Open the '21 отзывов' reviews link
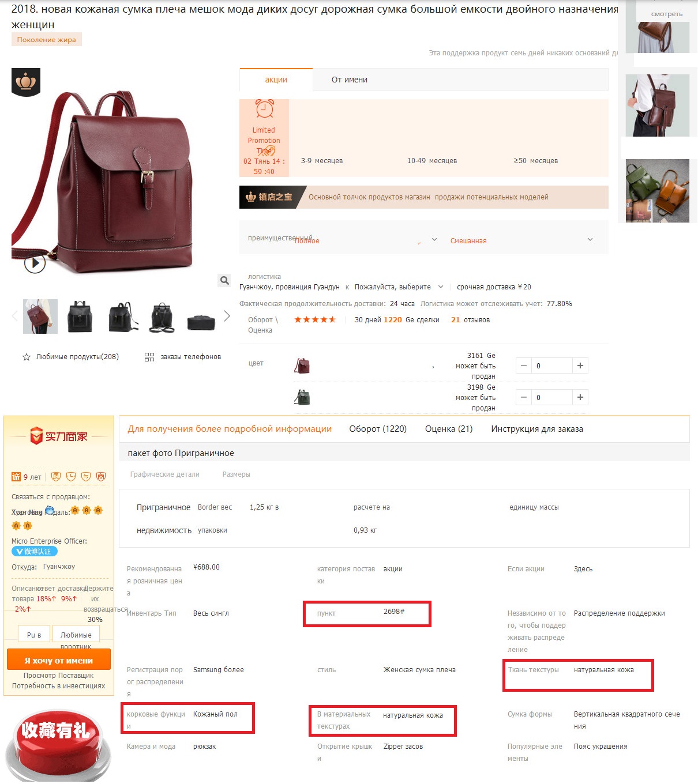This screenshot has width=698, height=784. click(470, 320)
